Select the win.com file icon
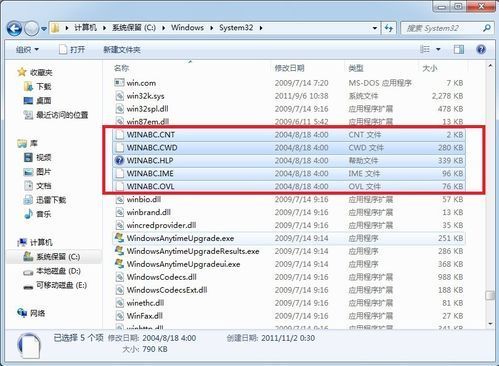 (x=119, y=83)
